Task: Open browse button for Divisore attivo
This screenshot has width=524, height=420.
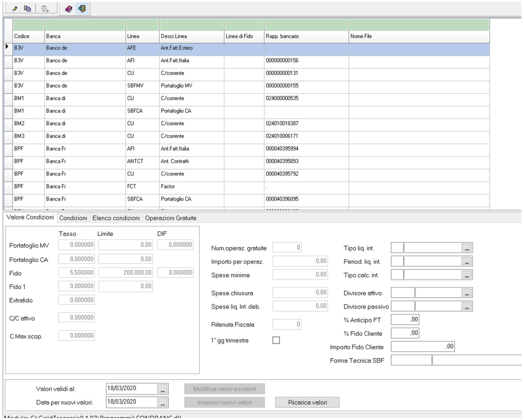Action: (x=466, y=293)
